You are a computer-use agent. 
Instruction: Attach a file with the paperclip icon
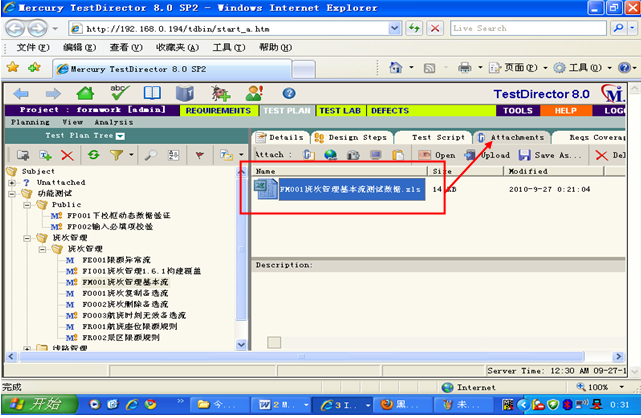tap(309, 155)
